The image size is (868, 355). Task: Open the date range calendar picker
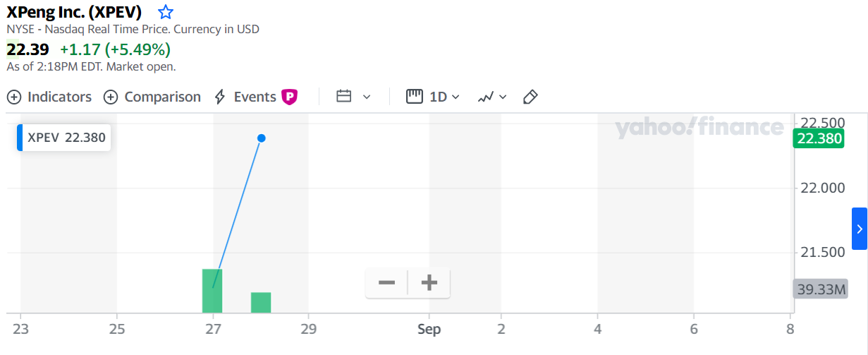344,97
